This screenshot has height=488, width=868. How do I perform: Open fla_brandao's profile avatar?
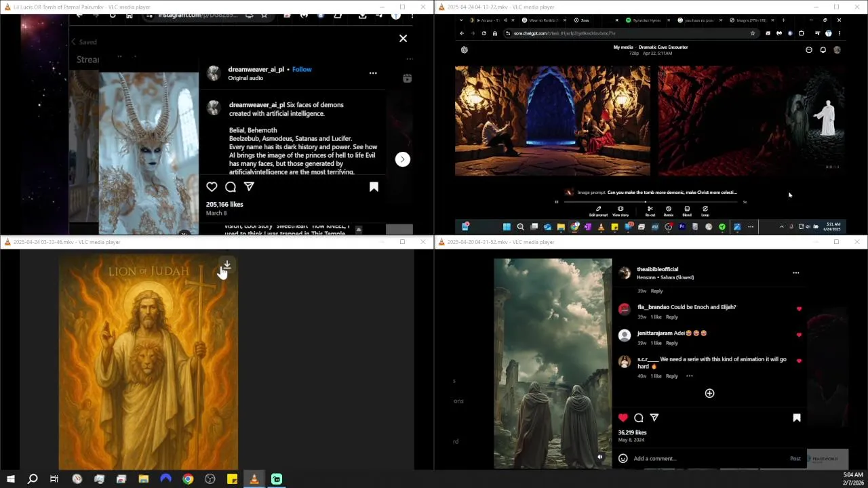tap(625, 309)
